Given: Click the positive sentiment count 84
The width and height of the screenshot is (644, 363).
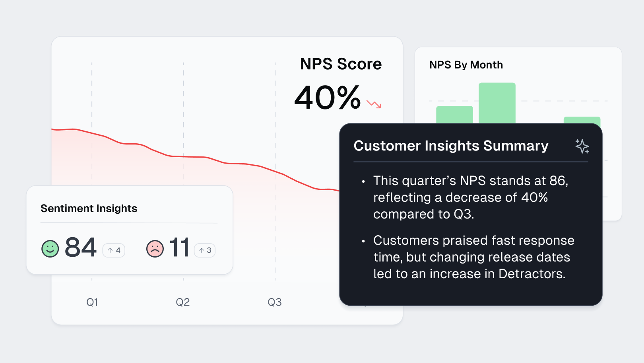Looking at the screenshot, I should (81, 248).
